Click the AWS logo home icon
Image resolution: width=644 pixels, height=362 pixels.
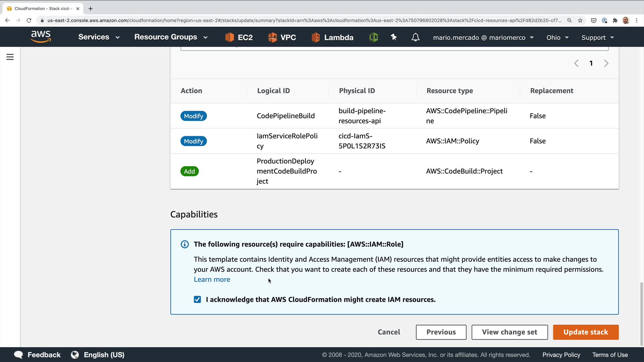pos(41,37)
